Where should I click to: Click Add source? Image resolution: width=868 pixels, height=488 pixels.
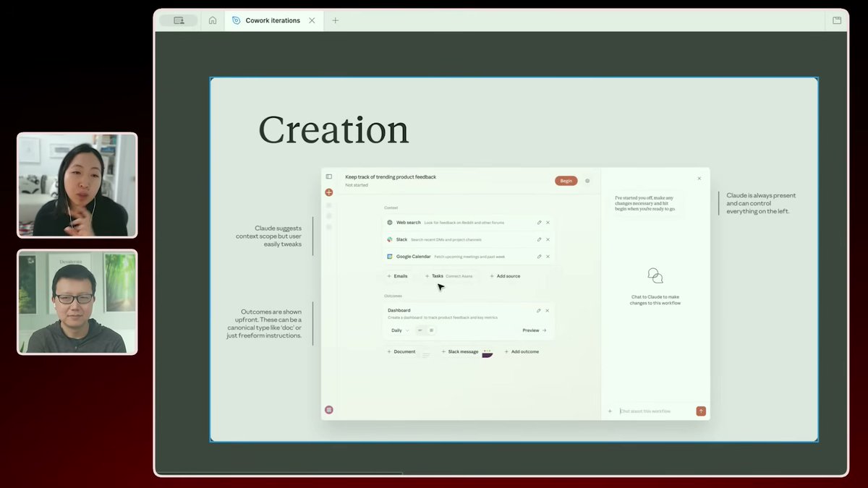point(505,276)
